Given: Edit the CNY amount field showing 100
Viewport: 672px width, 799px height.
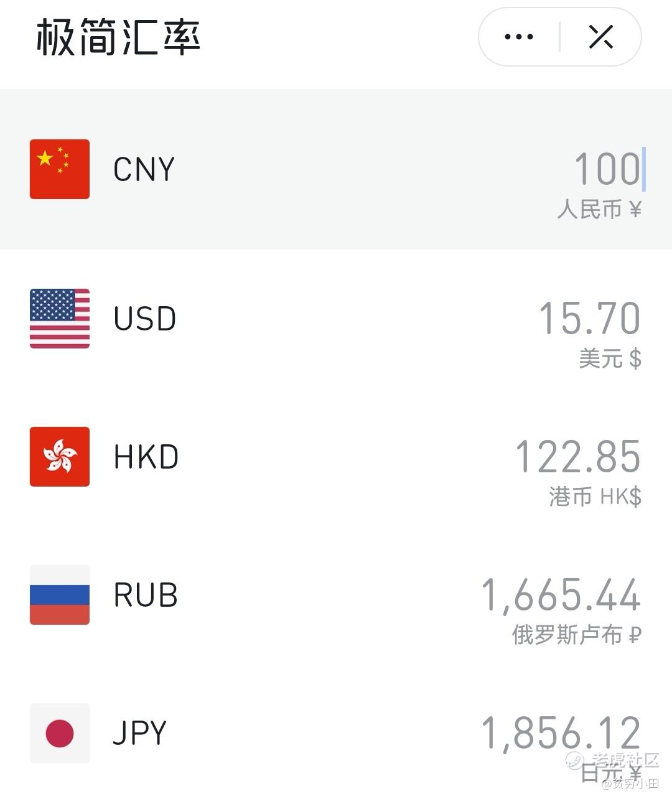Looking at the screenshot, I should [x=607, y=169].
